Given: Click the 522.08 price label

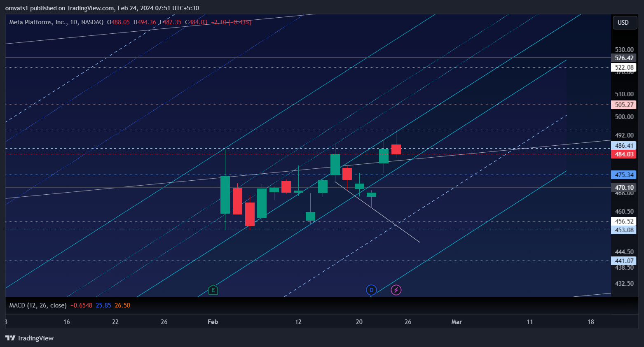Looking at the screenshot, I should point(624,68).
